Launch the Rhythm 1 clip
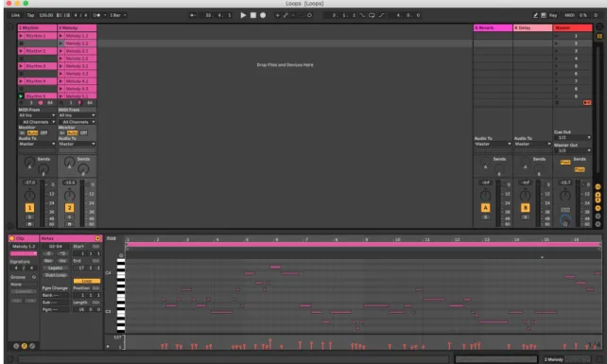This screenshot has width=607, height=364. click(x=21, y=36)
